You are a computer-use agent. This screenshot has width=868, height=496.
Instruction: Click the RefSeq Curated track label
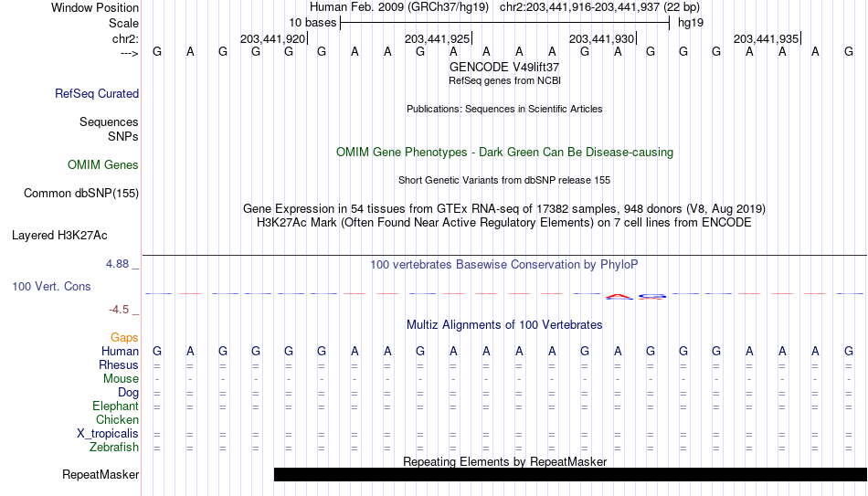(x=96, y=93)
